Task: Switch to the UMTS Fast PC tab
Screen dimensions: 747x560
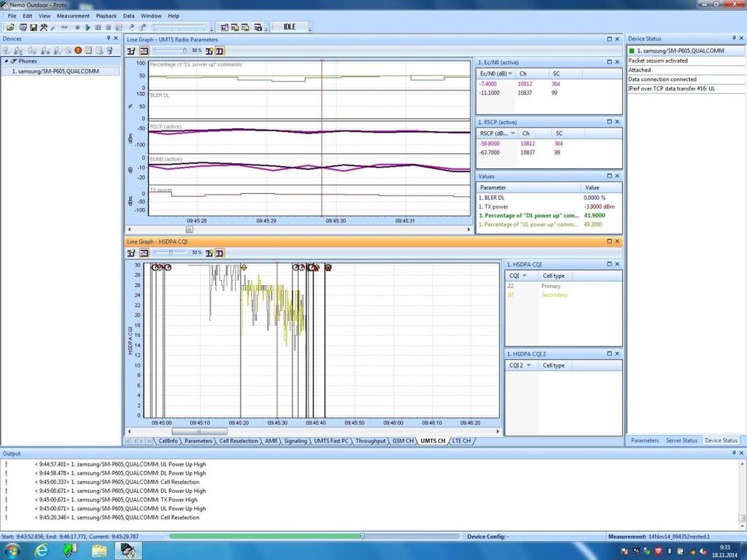Action: (331, 441)
